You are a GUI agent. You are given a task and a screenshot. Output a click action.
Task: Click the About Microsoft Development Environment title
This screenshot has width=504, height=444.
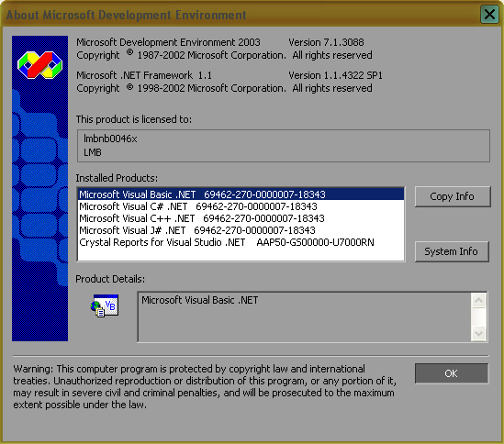pyautogui.click(x=127, y=15)
